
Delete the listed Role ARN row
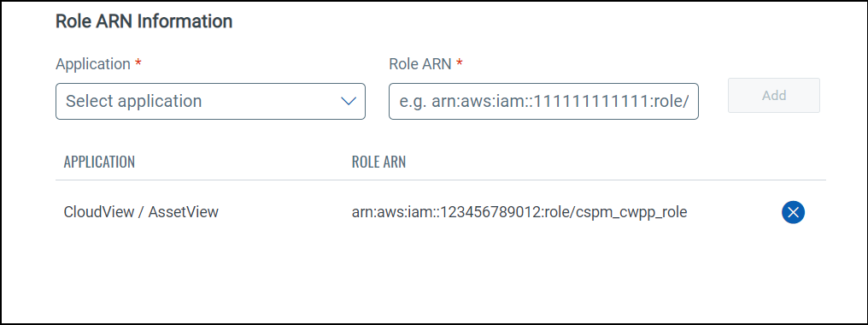click(x=793, y=212)
